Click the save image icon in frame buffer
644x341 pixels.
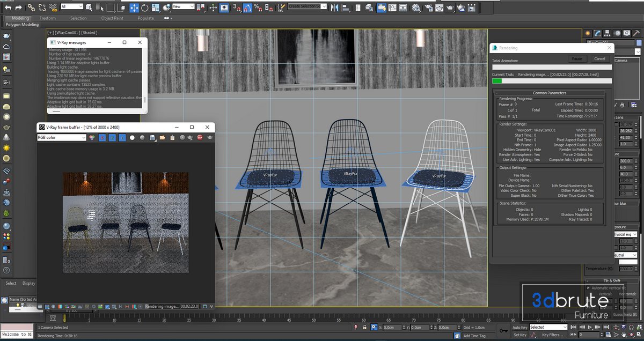153,138
